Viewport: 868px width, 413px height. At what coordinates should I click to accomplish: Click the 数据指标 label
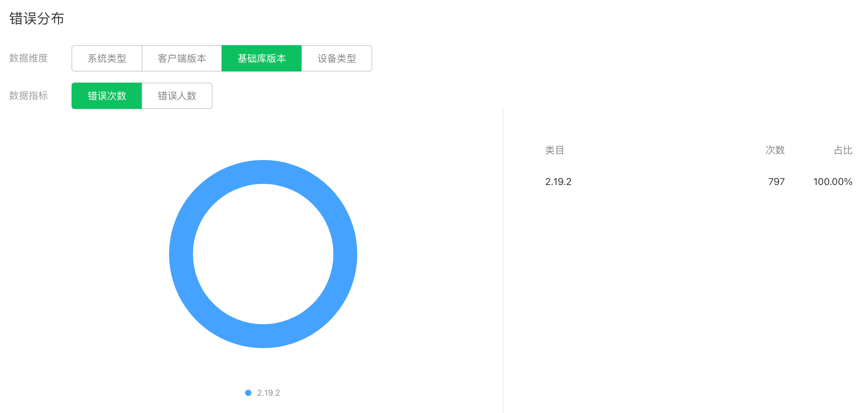tap(28, 96)
